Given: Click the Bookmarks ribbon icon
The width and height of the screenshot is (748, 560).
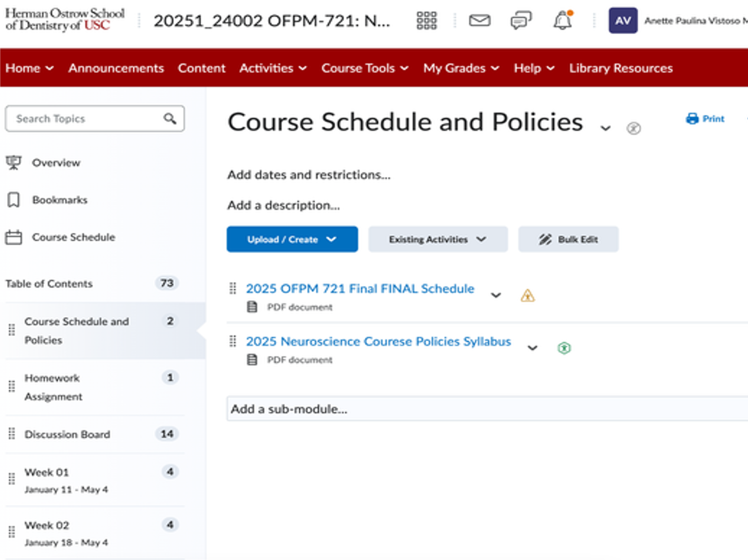Looking at the screenshot, I should click(14, 200).
